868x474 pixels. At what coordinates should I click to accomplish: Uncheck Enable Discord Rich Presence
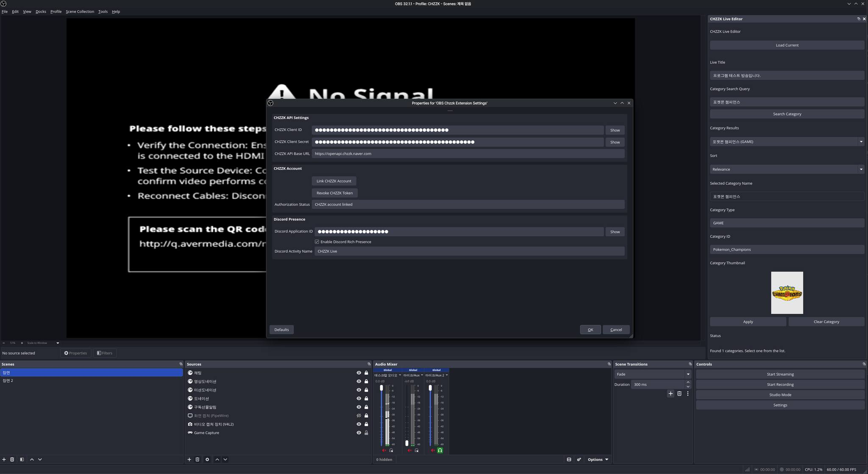click(x=317, y=242)
